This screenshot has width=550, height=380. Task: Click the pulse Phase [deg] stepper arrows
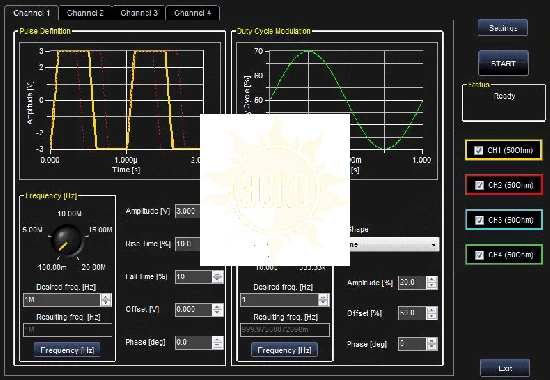tap(217, 342)
